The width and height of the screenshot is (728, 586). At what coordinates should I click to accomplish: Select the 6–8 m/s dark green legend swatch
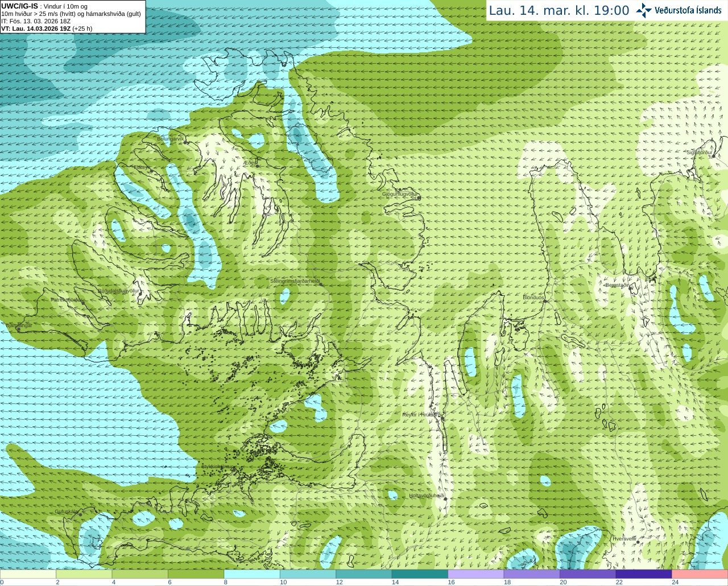click(196, 574)
